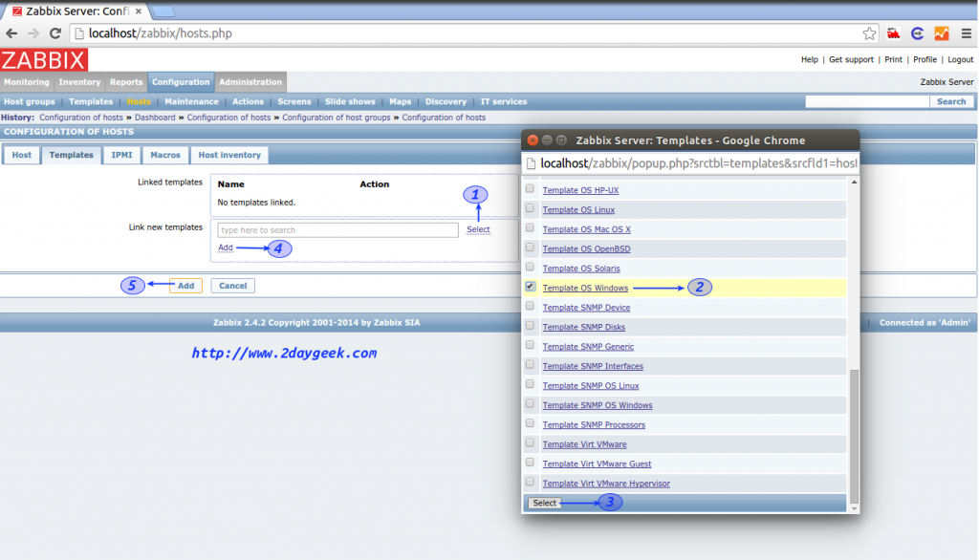The width and height of the screenshot is (979, 560).
Task: Click the browser back arrow
Action: (x=11, y=32)
